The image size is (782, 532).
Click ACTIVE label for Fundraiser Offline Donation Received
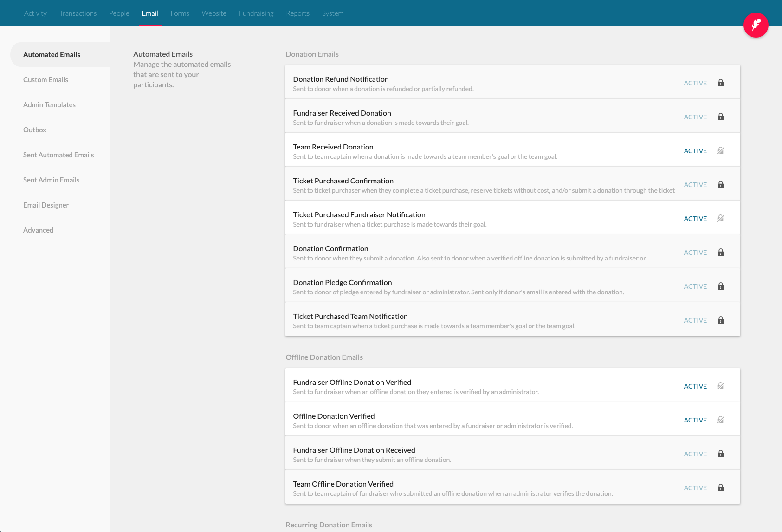click(695, 454)
